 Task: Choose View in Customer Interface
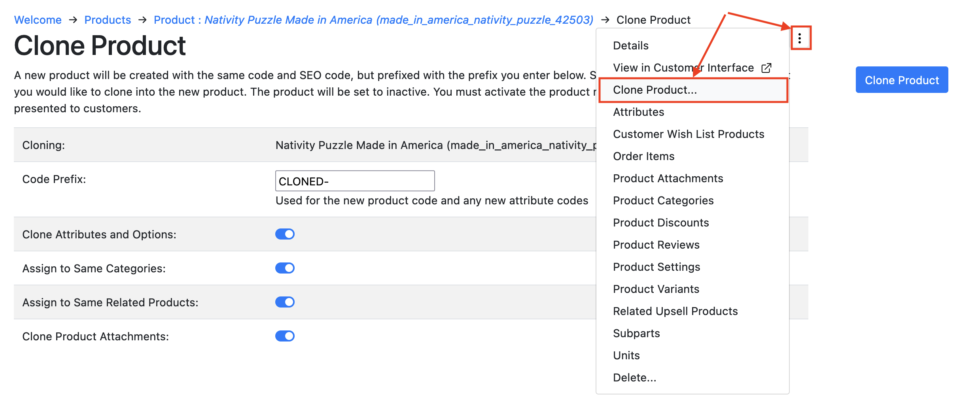683,68
